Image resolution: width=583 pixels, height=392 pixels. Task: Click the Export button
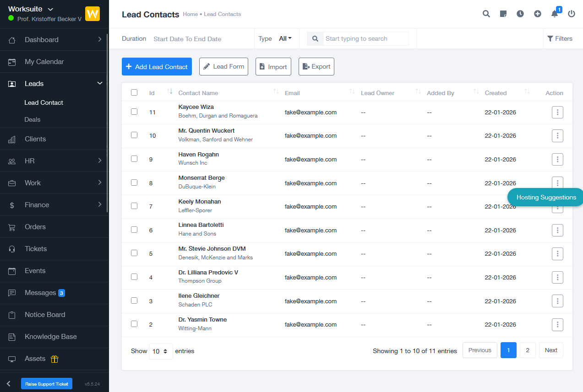(316, 67)
